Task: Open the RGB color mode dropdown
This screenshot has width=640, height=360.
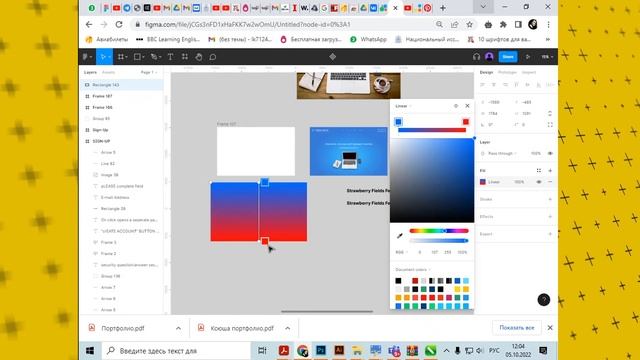Action: [x=402, y=252]
